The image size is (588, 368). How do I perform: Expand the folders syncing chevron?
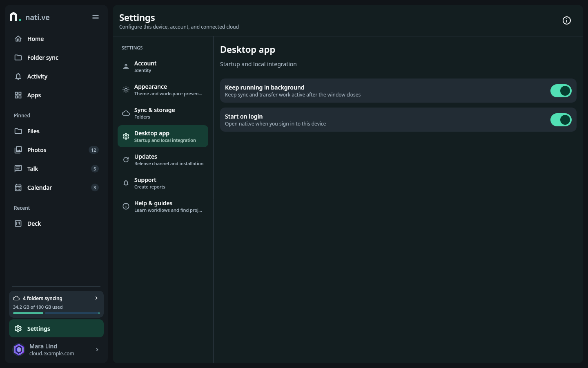pyautogui.click(x=96, y=298)
